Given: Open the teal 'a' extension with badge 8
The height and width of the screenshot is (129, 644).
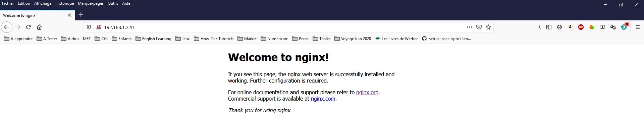Looking at the screenshot, I should pyautogui.click(x=624, y=27).
